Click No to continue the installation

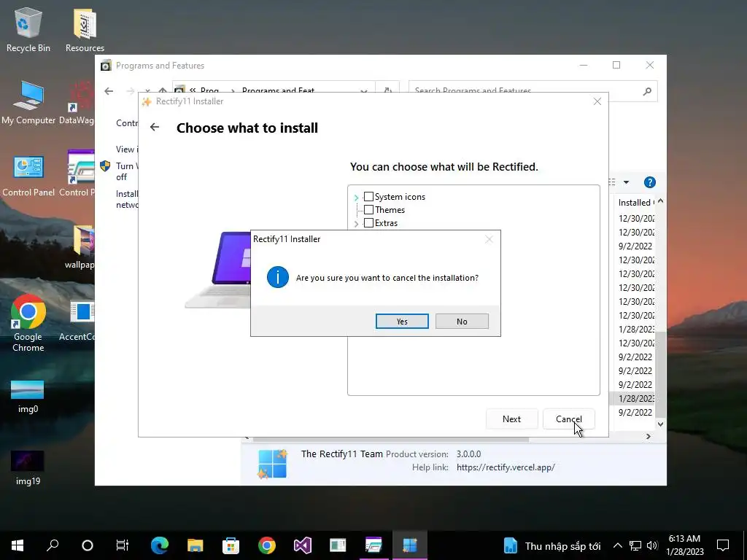click(x=462, y=322)
